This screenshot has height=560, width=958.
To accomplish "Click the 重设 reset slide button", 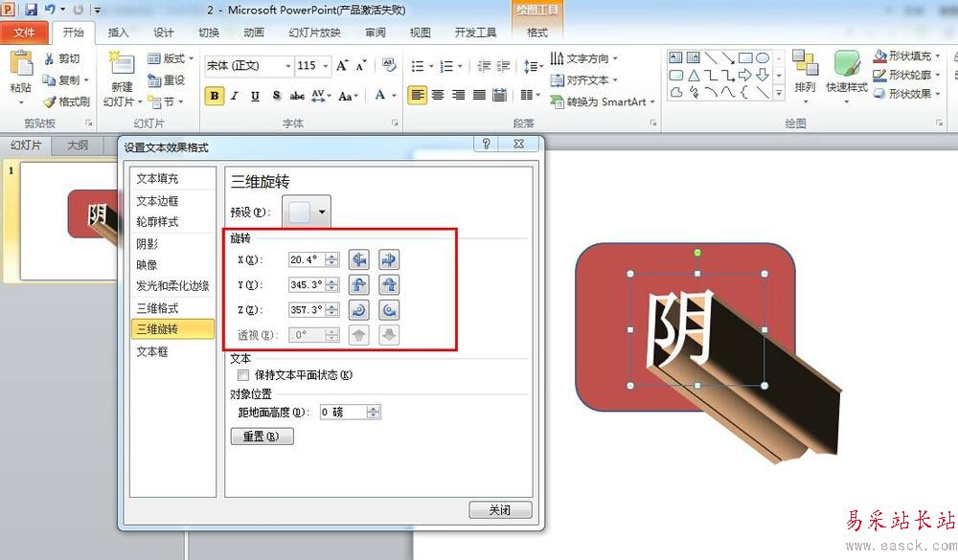I will click(x=166, y=80).
